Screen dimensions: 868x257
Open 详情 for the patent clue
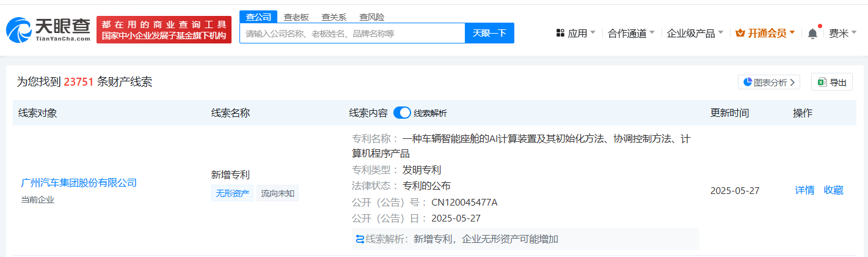tap(804, 190)
